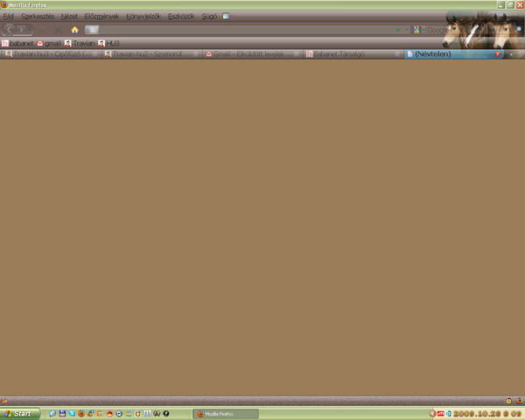
Task: Click the Windows Start button
Action: click(19, 413)
